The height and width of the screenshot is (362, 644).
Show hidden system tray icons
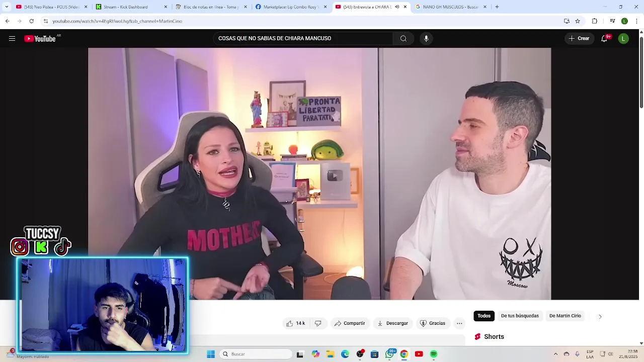tap(555, 354)
